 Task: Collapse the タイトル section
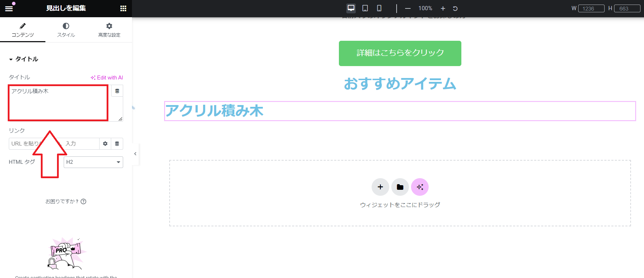click(24, 59)
